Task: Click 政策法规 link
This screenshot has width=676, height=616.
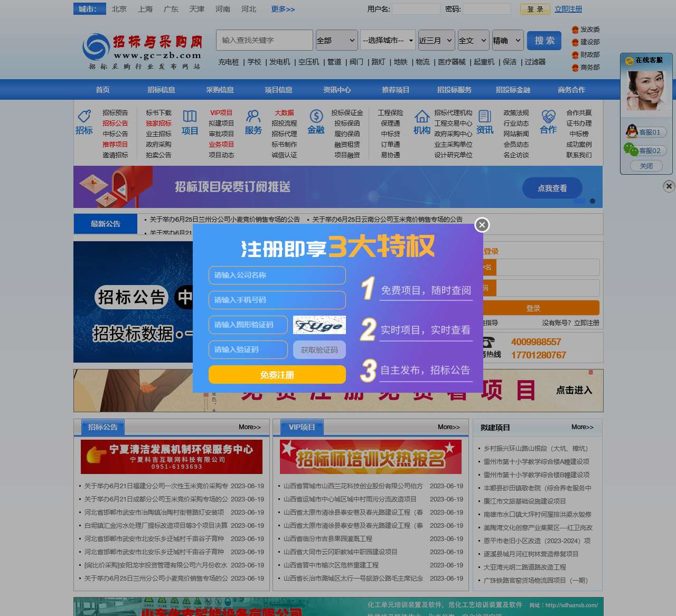Action: pos(516,112)
